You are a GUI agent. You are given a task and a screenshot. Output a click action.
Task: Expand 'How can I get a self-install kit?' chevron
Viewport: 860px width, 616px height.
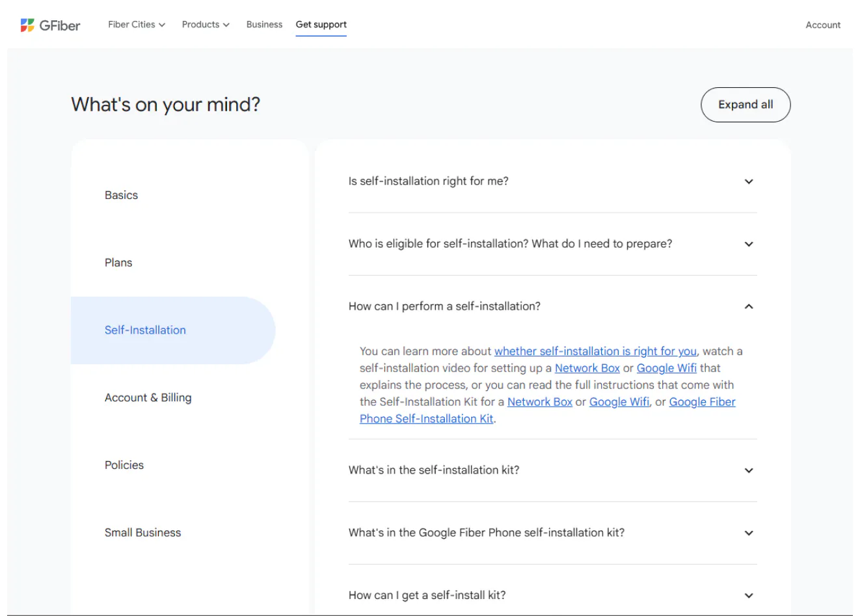pos(749,595)
